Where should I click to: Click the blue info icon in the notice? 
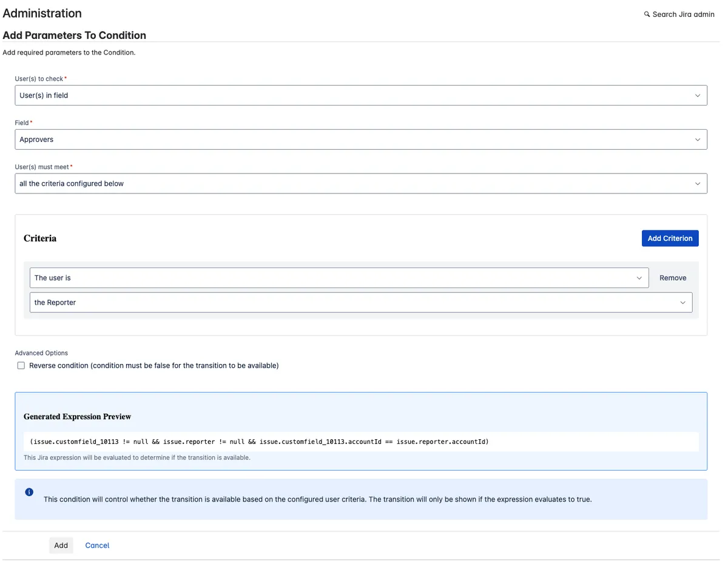click(x=29, y=492)
